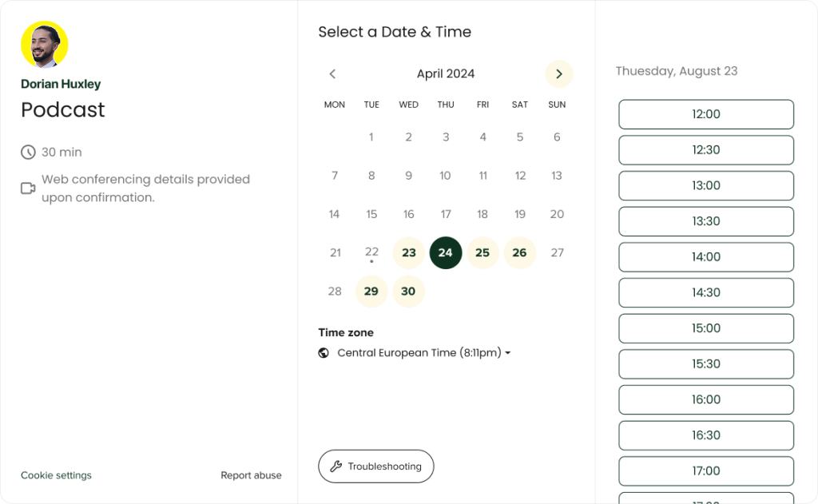The width and height of the screenshot is (818, 504).
Task: Go to the previous month arrow
Action: click(332, 74)
